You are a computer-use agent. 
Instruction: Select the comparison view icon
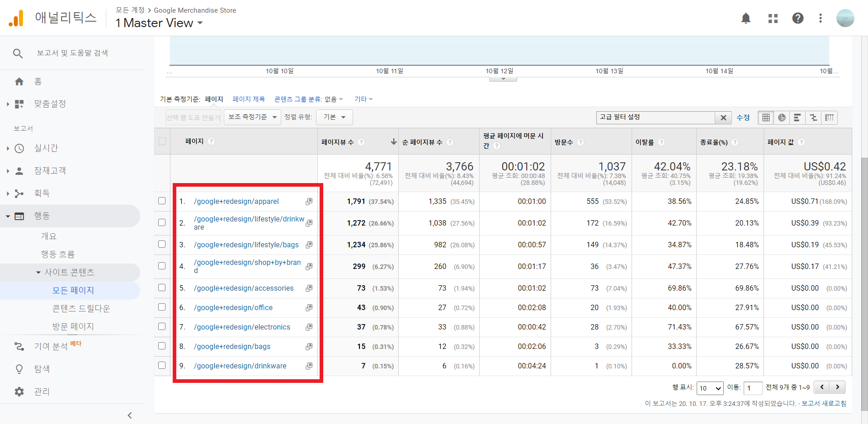tap(813, 118)
